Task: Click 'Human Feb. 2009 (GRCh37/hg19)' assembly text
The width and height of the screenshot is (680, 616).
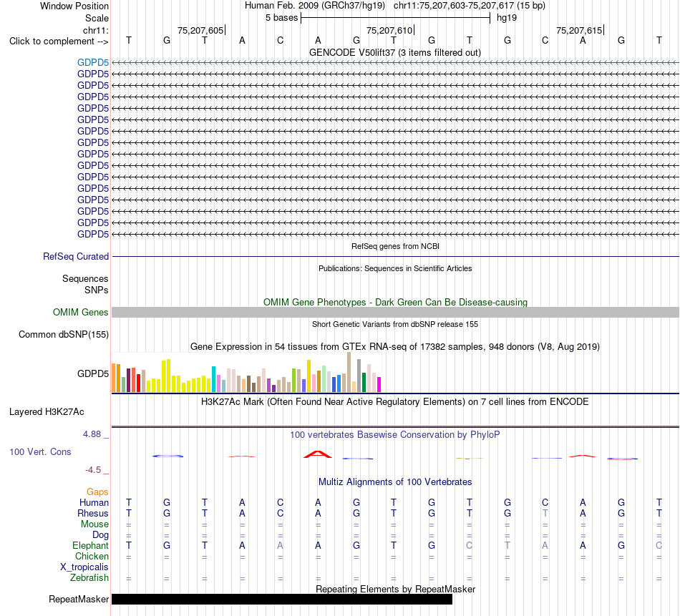Action: pyautogui.click(x=315, y=6)
